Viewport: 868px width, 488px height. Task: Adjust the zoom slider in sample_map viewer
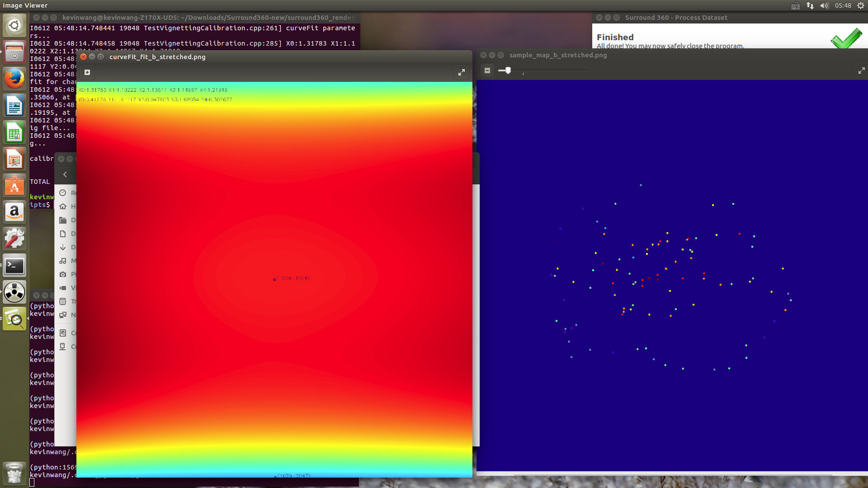tap(508, 70)
